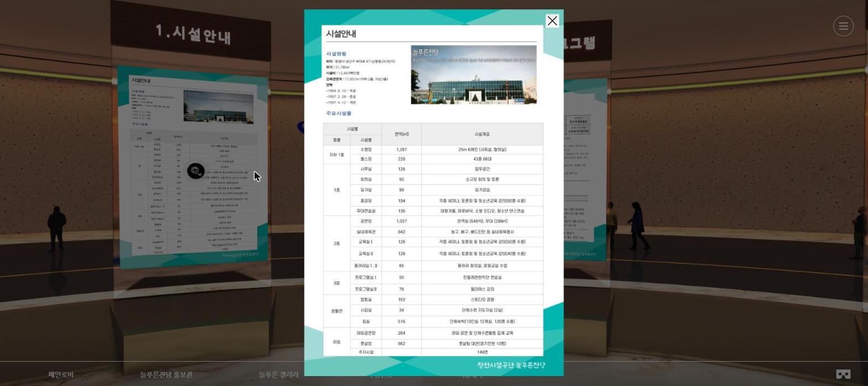The image size is (868, 386).
Task: Click the 창원시설공단 늘푸른전당 footer text
Action: point(511,365)
